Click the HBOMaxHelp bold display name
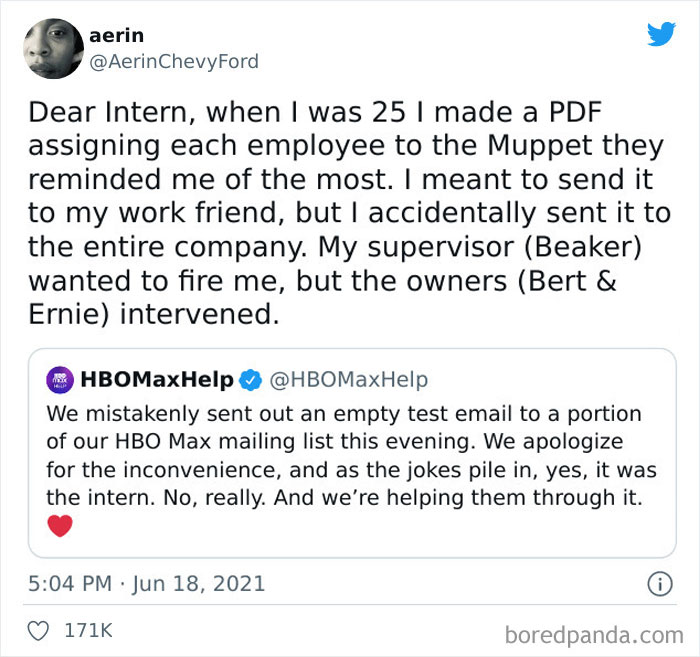This screenshot has height=657, width=700. coord(156,380)
